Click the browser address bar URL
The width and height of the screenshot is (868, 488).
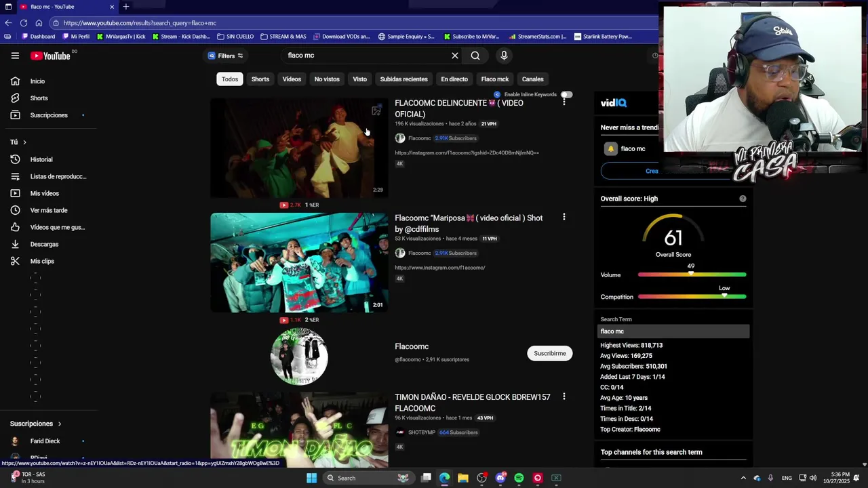click(140, 23)
